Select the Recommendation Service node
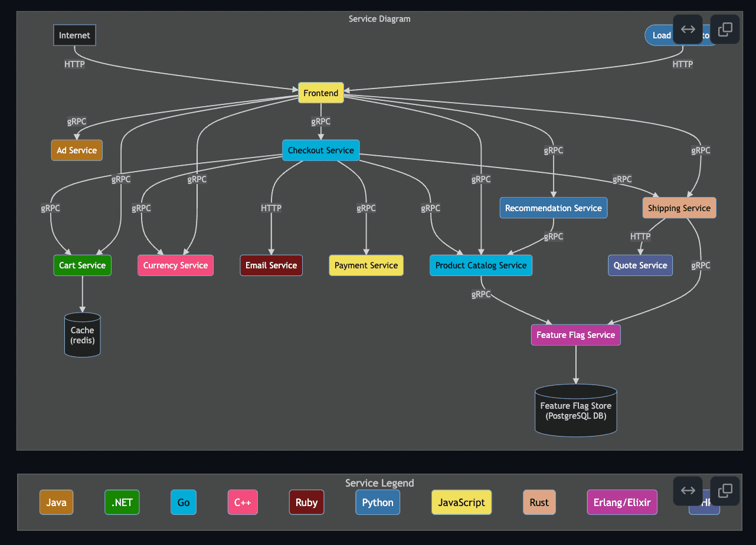756x545 pixels. click(x=553, y=208)
